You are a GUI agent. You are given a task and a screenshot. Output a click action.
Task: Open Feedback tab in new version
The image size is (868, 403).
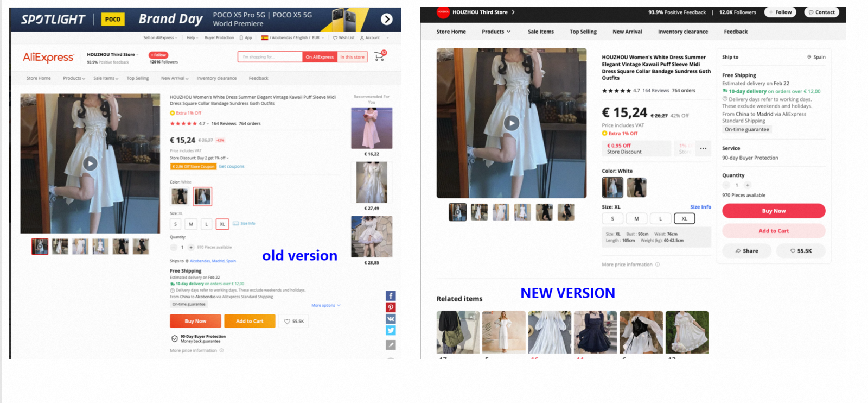pos(736,32)
